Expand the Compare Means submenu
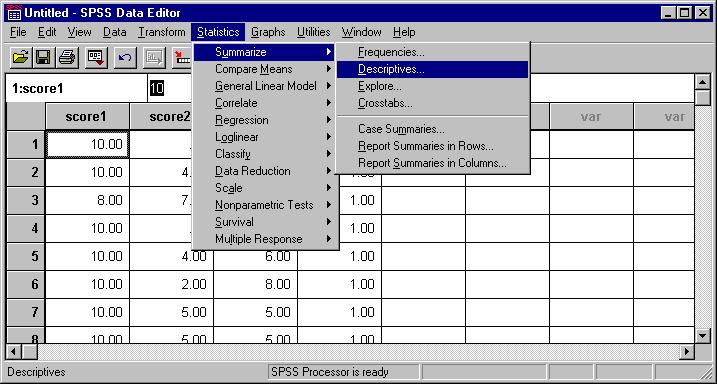 264,69
